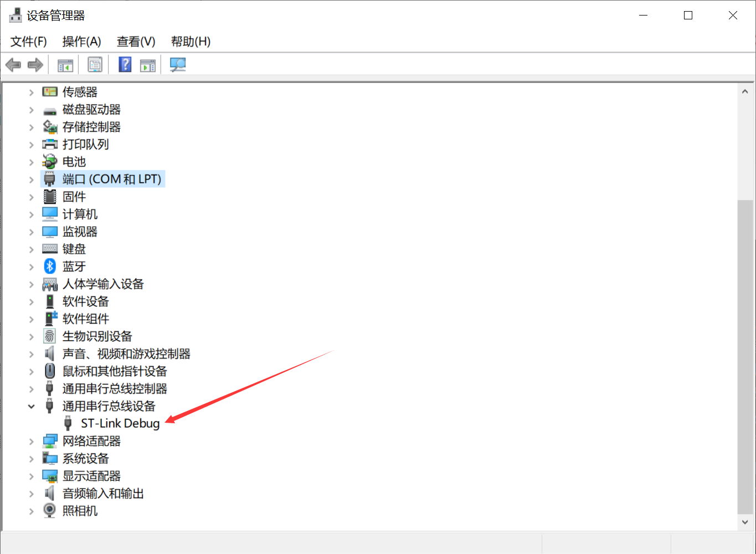The width and height of the screenshot is (756, 554).
Task: Click the scan for hardware changes toolbar icon
Action: point(177,64)
